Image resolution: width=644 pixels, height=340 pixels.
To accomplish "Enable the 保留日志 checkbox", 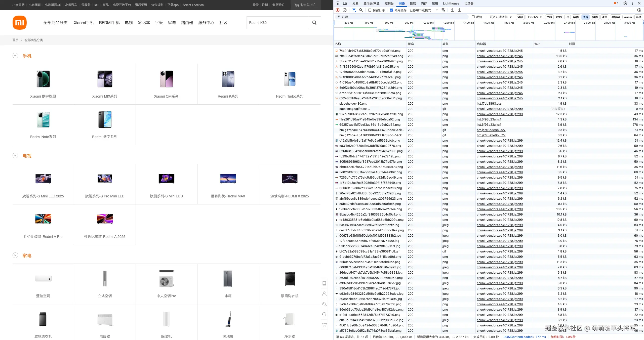I will click(x=370, y=10).
